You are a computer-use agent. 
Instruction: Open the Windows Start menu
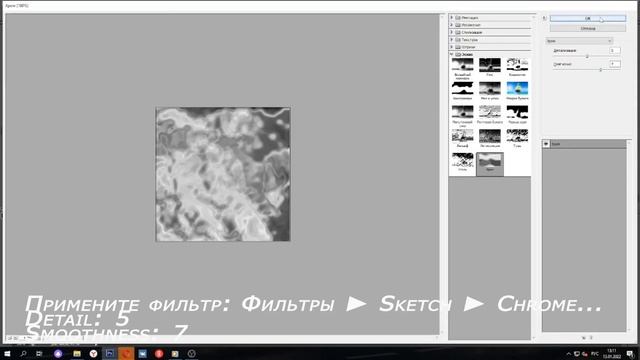(x=7, y=353)
